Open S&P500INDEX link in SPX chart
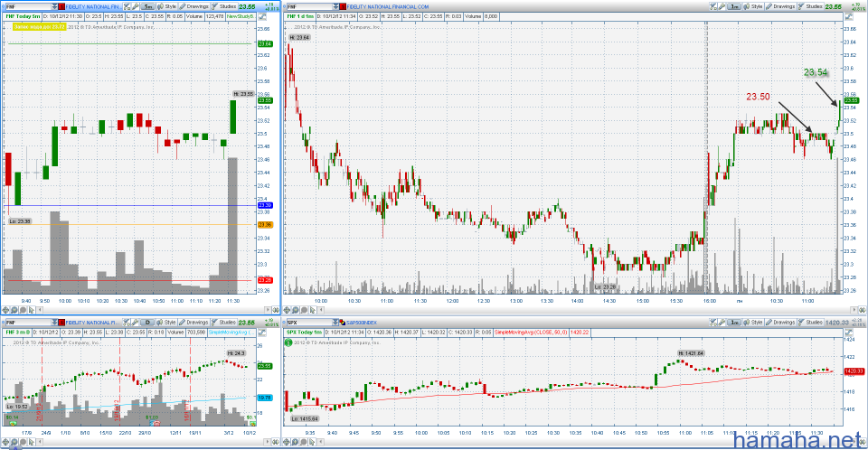The image size is (868, 450). 362,323
